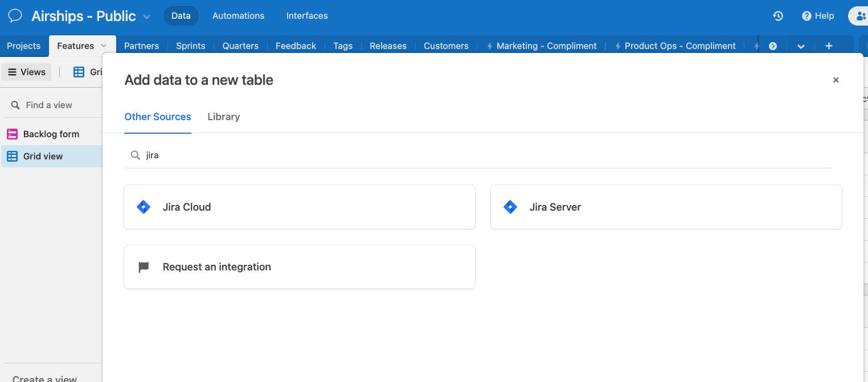Screen dimensions: 868x382
Task: Expand the Airships - Public base dropdown
Action: (x=146, y=16)
